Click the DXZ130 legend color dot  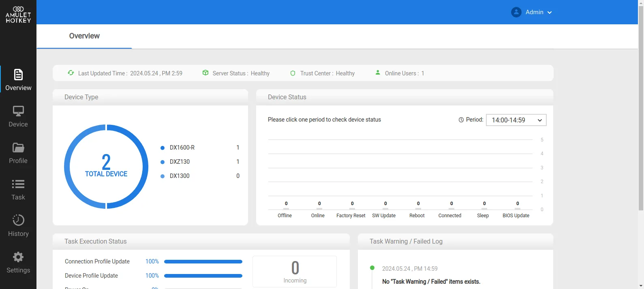[x=163, y=162]
